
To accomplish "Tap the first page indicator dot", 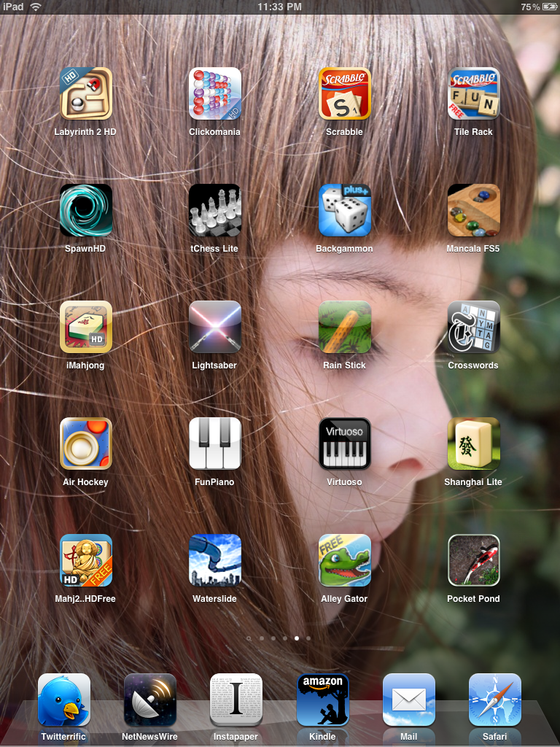I will pos(249,638).
